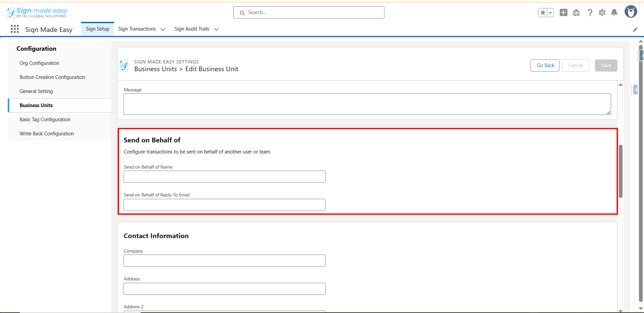Open Write Back Configuration in the sidebar
This screenshot has width=644, height=313.
(47, 134)
